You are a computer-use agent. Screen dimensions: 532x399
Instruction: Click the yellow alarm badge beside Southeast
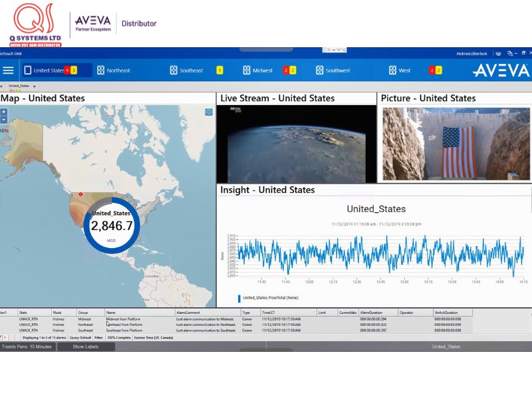(219, 70)
